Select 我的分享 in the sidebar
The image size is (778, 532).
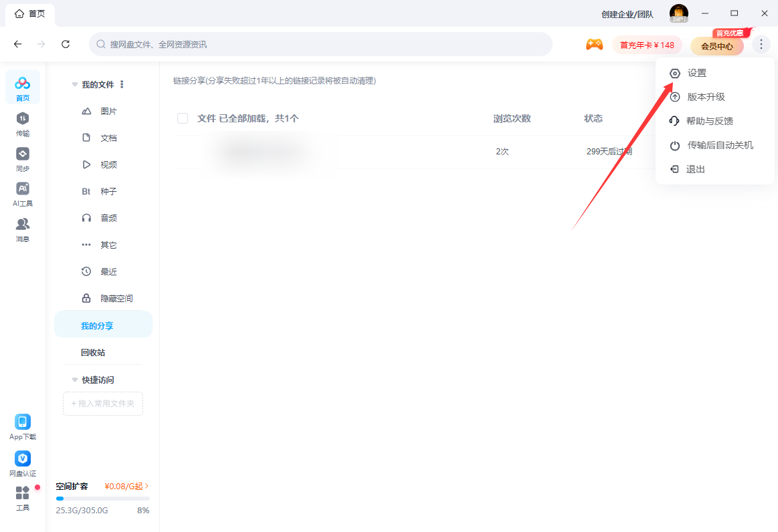point(103,325)
